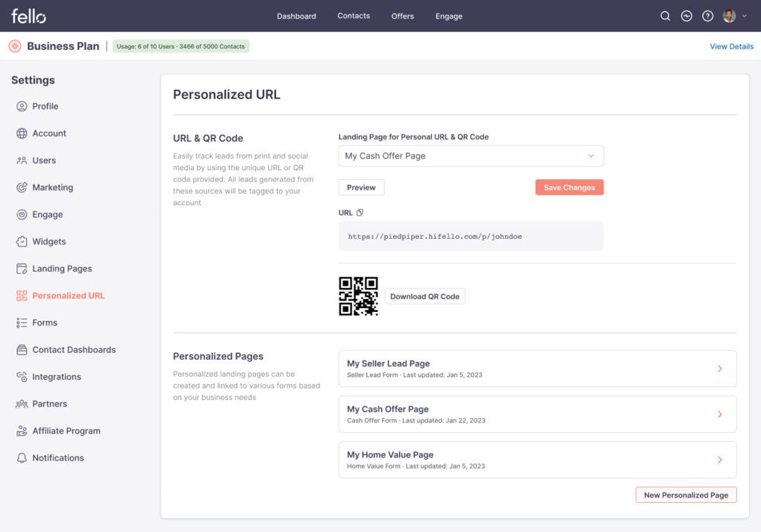
Task: Click the View Details link
Action: [x=731, y=46]
